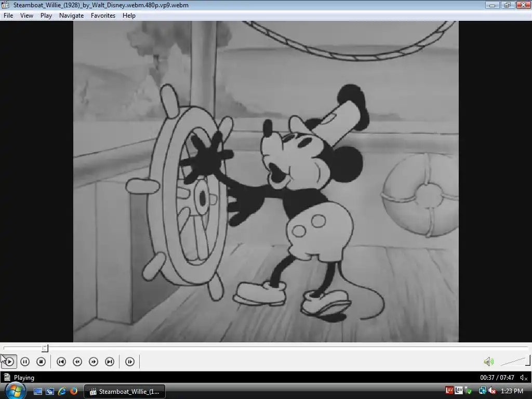Click the volume slider
Viewport: 532px width, 399px height.
coord(515,361)
